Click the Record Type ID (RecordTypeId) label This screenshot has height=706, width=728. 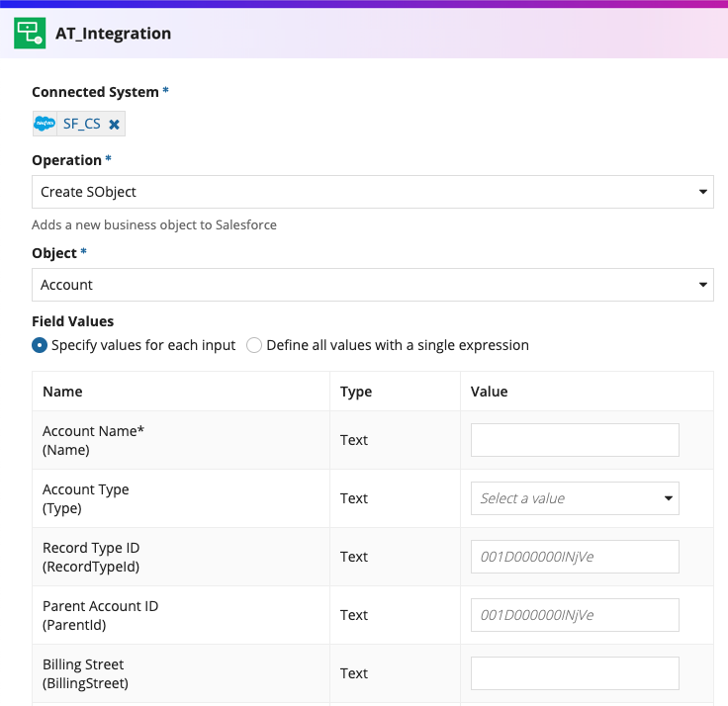pyautogui.click(x=91, y=557)
